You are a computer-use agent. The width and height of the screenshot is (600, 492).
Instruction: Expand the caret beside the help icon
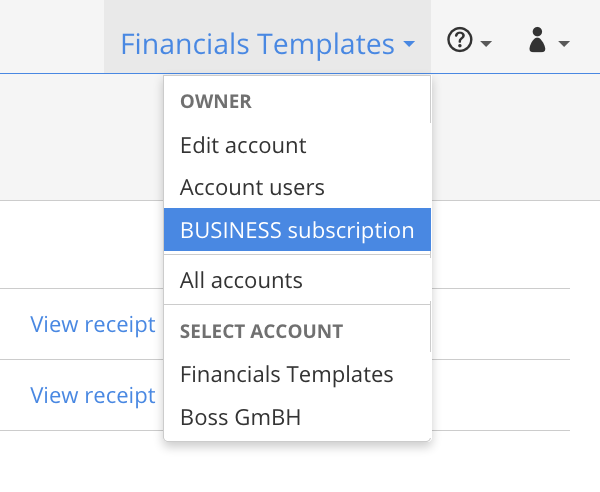coord(486,45)
